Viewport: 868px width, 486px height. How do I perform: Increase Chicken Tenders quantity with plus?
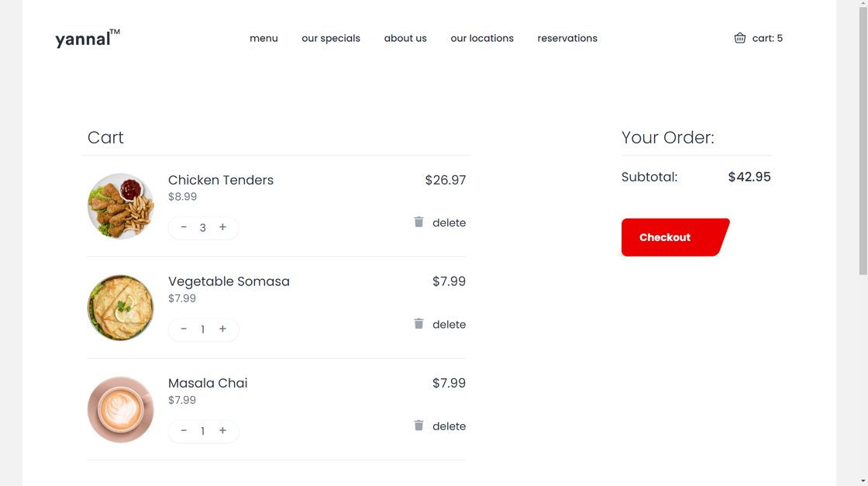[x=222, y=227]
